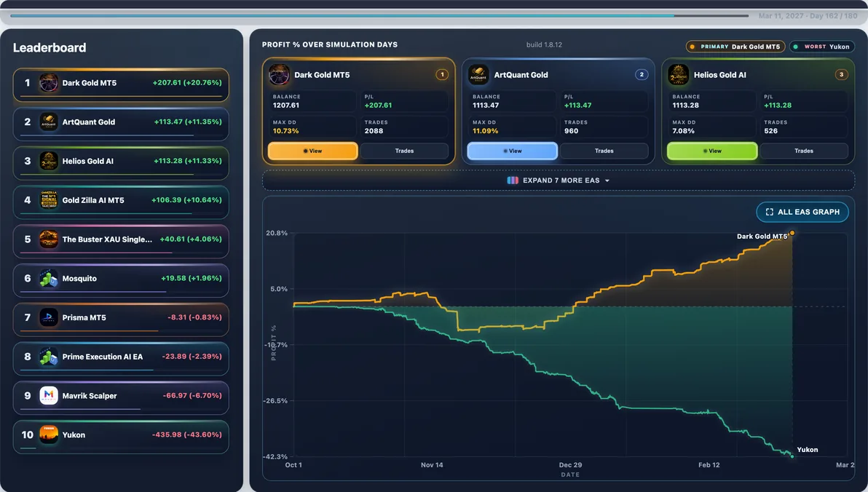Select Mosquito leaderboard row
The height and width of the screenshot is (492, 868).
click(121, 281)
